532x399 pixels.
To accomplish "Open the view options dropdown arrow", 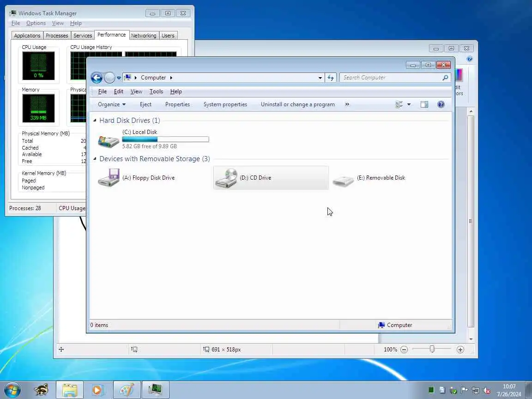I will (409, 104).
